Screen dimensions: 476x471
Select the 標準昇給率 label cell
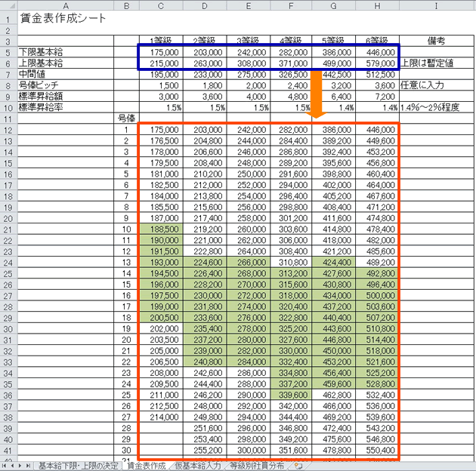[x=66, y=107]
